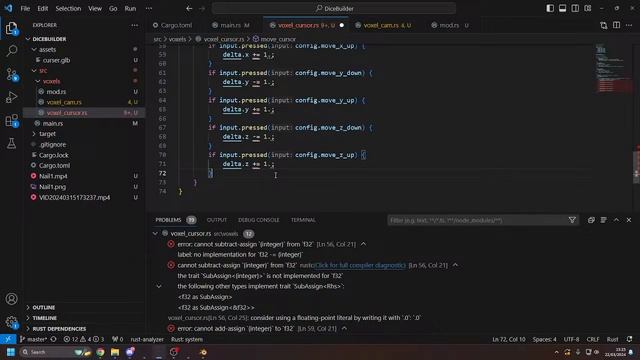The width and height of the screenshot is (640, 360).
Task: Open errors and warnings status counts
Action: (x=84, y=339)
